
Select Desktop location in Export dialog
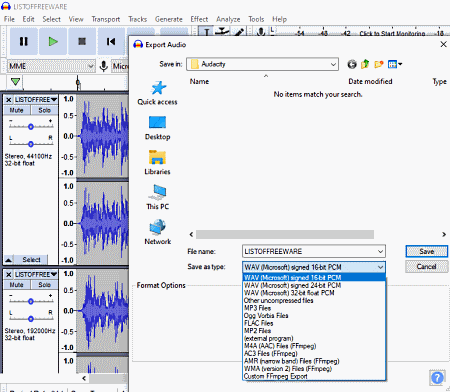157,128
